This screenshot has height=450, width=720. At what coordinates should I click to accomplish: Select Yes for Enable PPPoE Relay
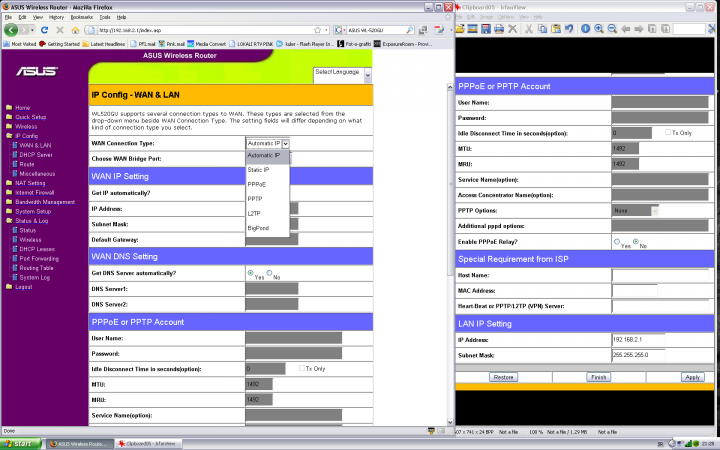(x=617, y=242)
